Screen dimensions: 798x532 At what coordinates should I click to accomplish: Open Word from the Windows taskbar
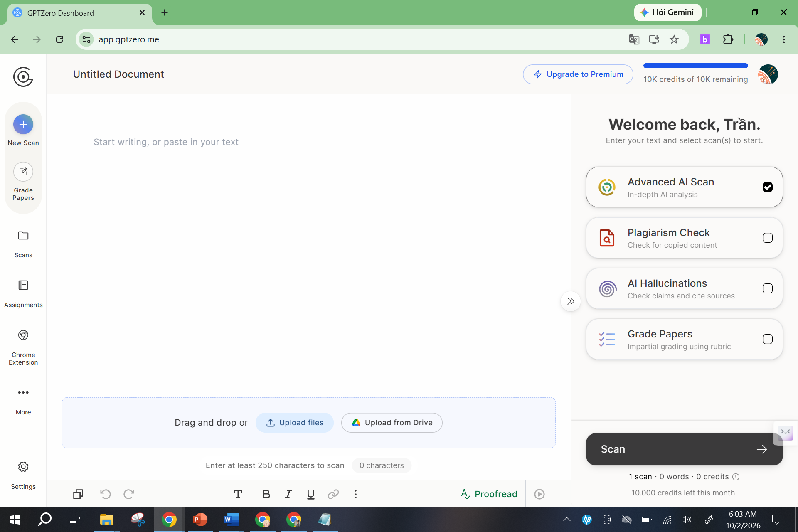click(232, 520)
